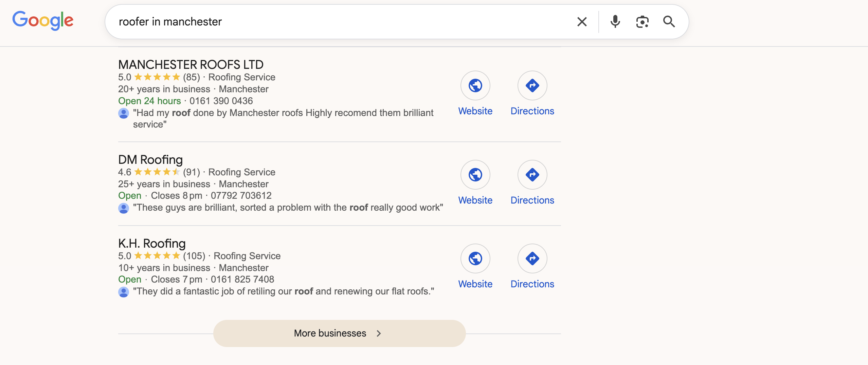
Task: Click Directions label for DM Roofing
Action: [532, 200]
